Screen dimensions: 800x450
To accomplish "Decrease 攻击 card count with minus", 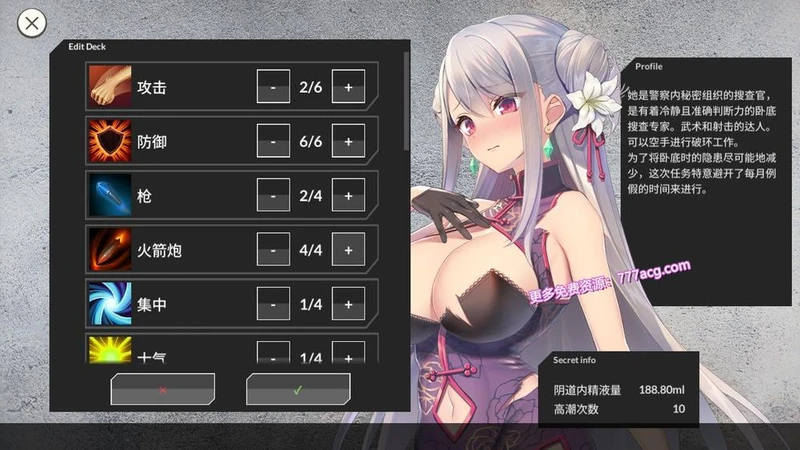I will tap(273, 86).
